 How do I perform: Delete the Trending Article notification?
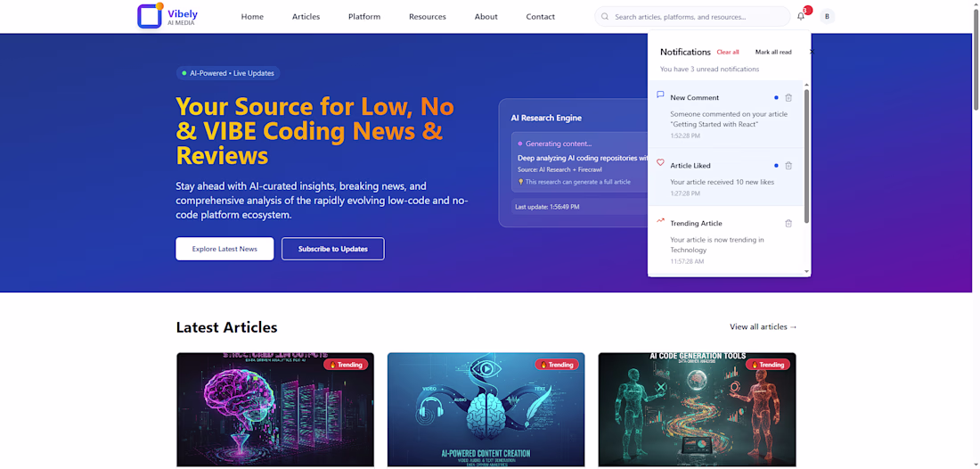[788, 223]
